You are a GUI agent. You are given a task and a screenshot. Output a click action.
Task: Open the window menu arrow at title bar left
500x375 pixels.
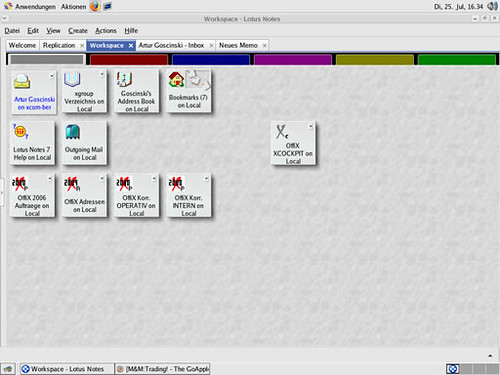pyautogui.click(x=4, y=18)
